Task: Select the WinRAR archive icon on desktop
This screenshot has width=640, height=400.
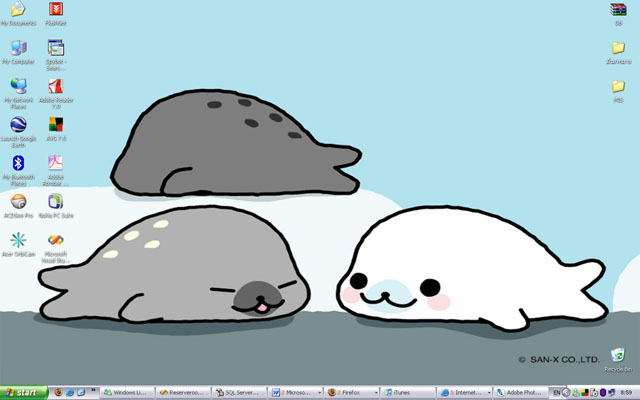Action: tap(618, 13)
